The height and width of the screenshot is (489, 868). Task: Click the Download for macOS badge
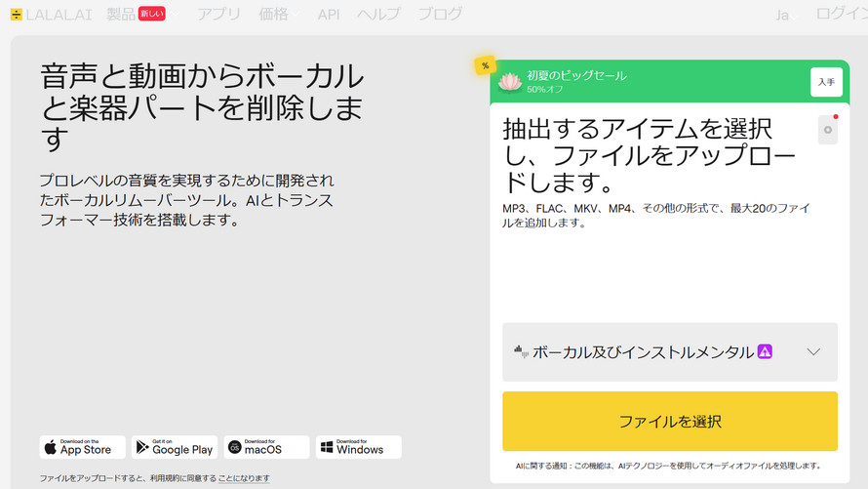[x=266, y=447]
